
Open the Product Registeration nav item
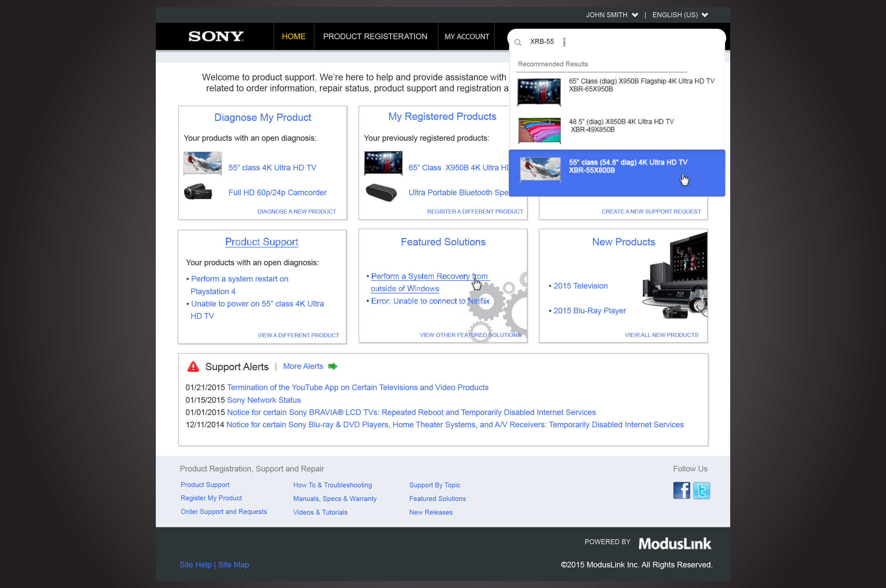(375, 37)
